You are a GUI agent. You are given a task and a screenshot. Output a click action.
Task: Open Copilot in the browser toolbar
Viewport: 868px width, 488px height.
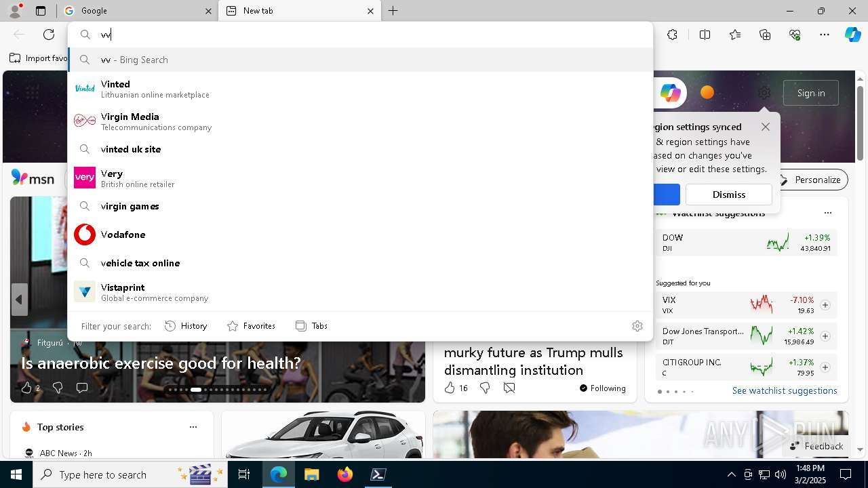coord(852,35)
